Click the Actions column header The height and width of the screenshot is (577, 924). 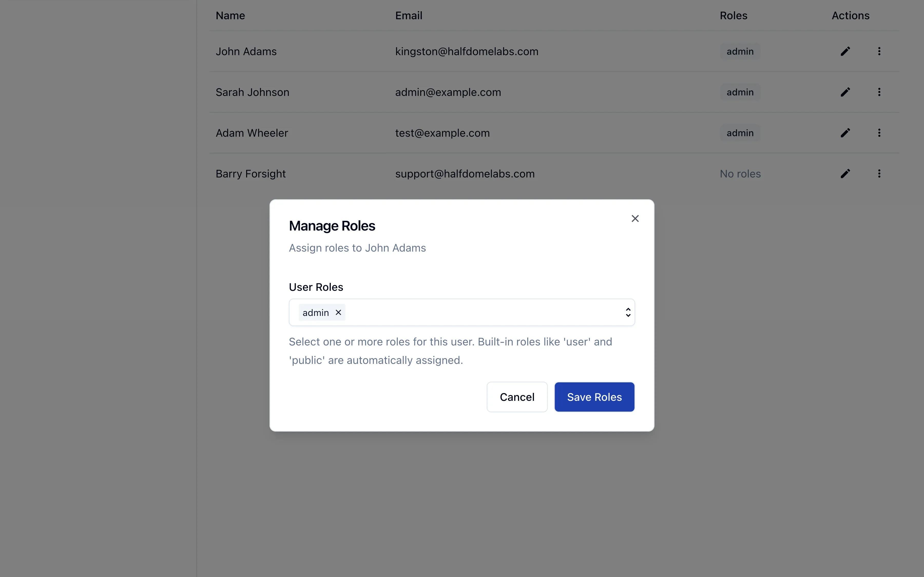click(x=850, y=16)
